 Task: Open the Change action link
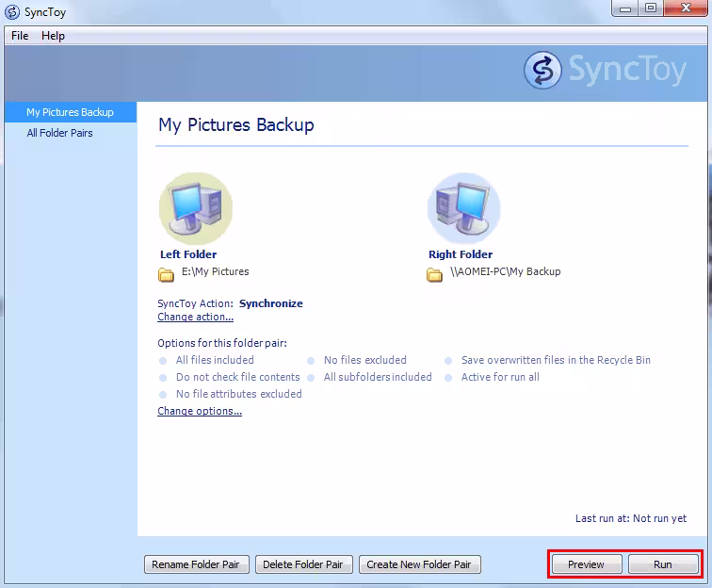point(195,317)
